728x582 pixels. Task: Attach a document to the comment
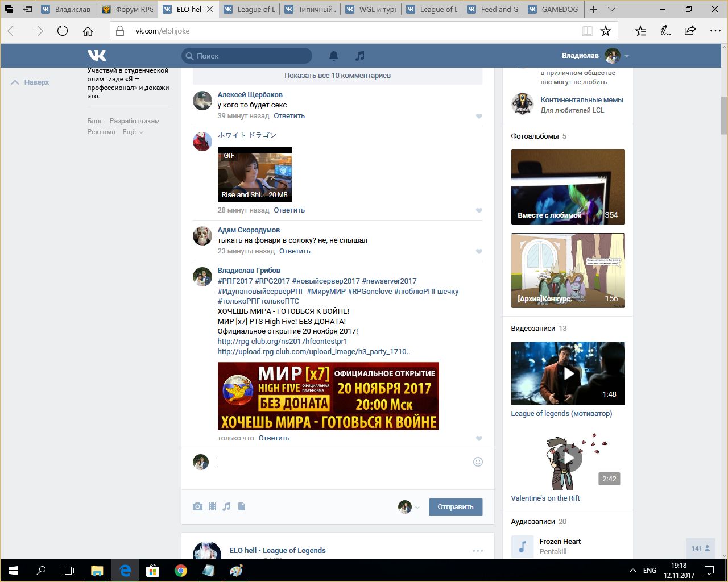[242, 506]
